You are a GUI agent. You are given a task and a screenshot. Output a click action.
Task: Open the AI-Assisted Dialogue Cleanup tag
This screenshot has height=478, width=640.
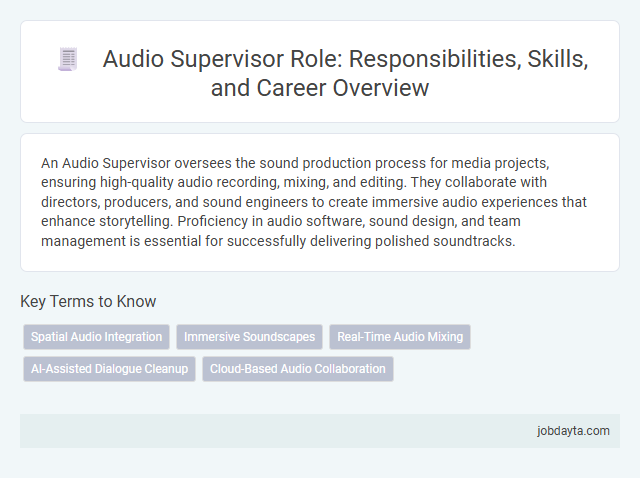109,369
